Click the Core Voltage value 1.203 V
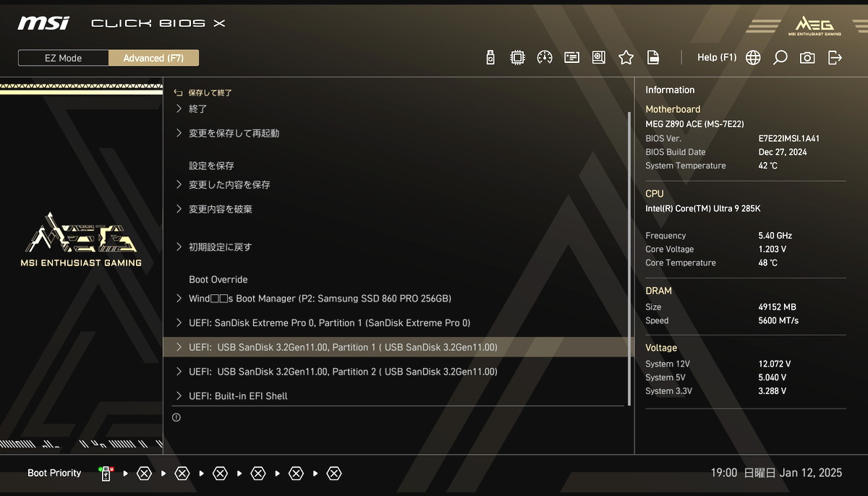868x496 pixels. 772,249
